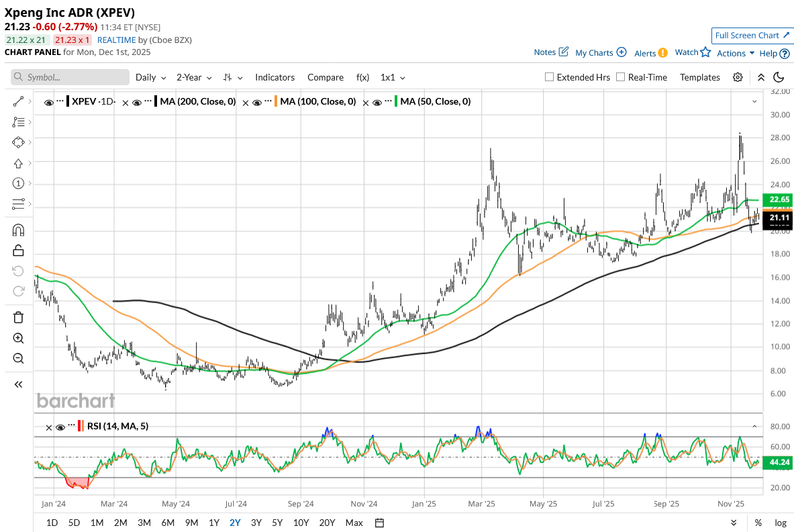
Task: Open the Actions dropdown menu
Action: 736,53
